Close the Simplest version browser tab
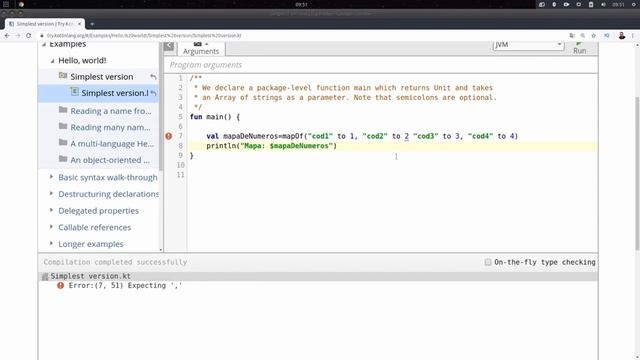 (79, 24)
